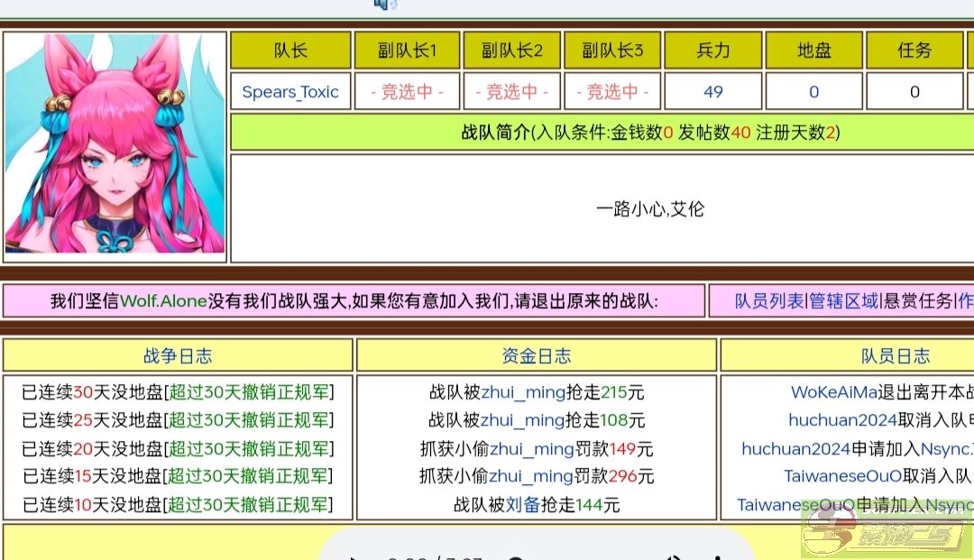Click the war log row 已连续15天没地盘
The height and width of the screenshot is (560, 974).
coord(178,476)
